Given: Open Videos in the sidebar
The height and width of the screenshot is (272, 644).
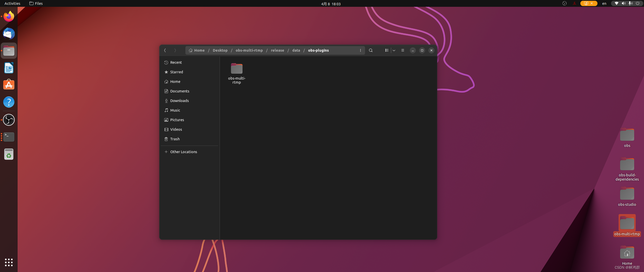Looking at the screenshot, I should coord(189,129).
